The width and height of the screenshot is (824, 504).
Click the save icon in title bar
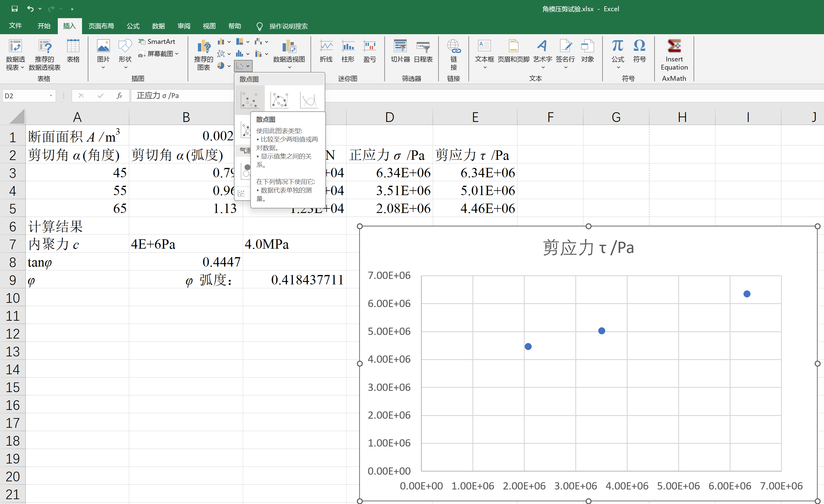click(15, 9)
